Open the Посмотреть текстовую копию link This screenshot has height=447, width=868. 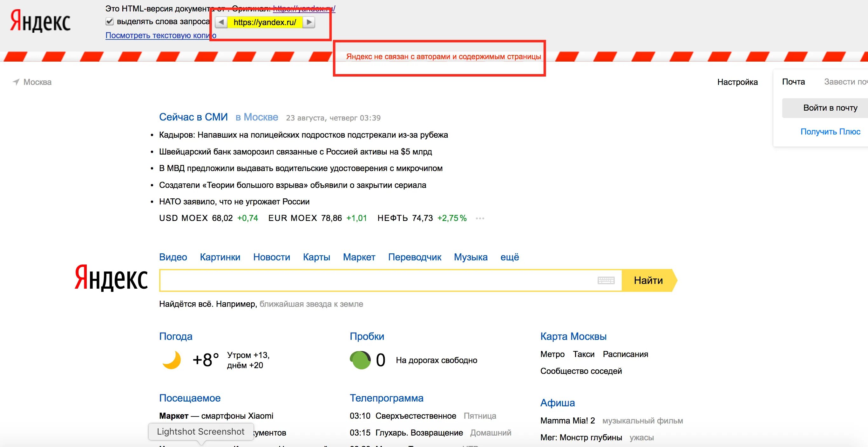point(161,35)
